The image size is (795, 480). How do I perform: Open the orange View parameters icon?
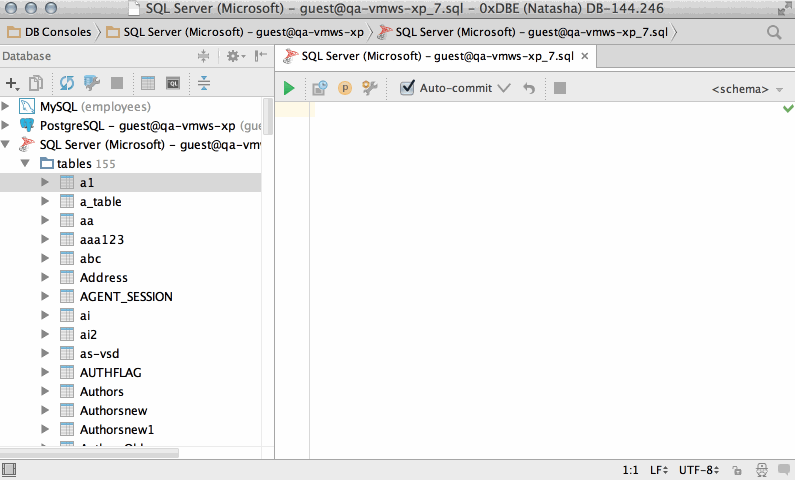[x=345, y=88]
